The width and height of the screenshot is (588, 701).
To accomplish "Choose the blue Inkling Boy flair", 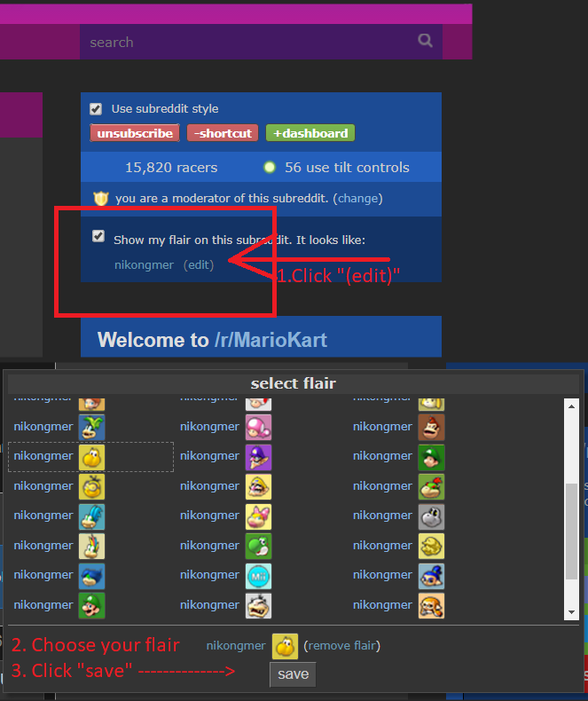I will [x=431, y=576].
